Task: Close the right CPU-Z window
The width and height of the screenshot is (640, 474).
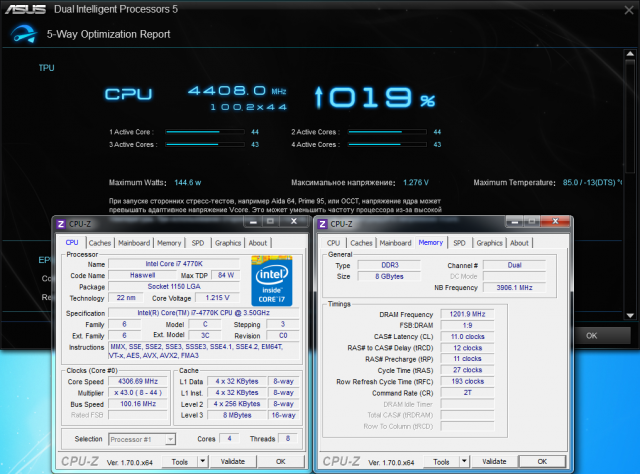Action: point(555,221)
